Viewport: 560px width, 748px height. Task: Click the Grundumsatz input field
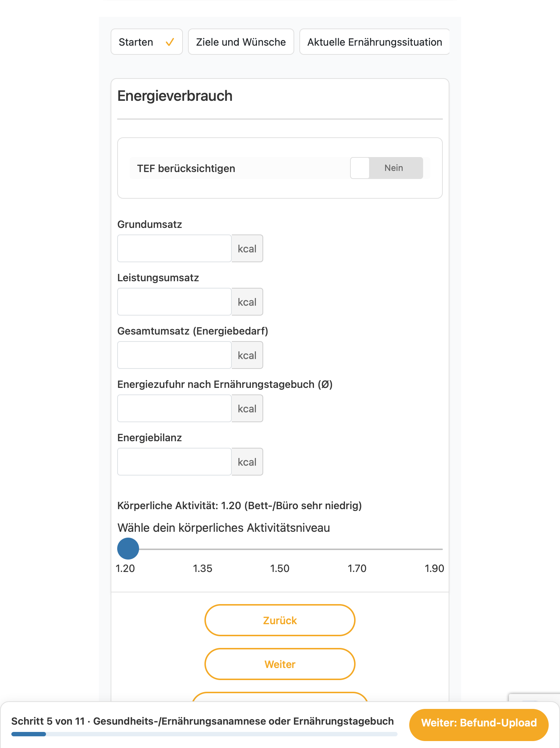[x=174, y=248]
